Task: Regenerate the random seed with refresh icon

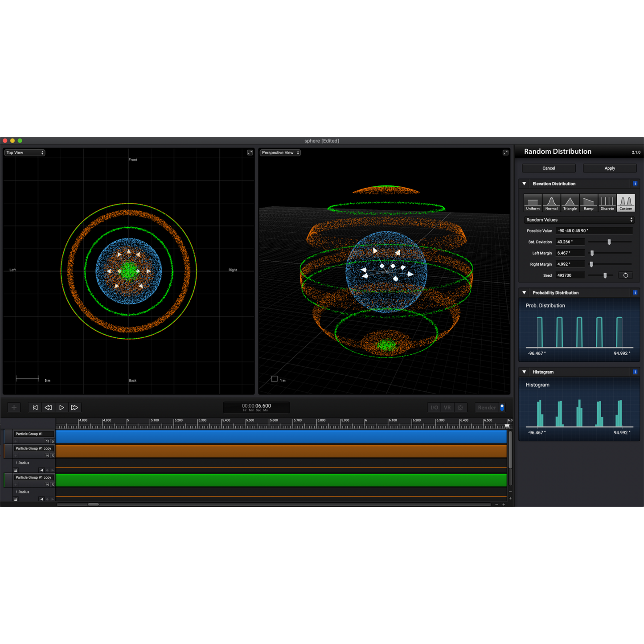Action: pyautogui.click(x=625, y=275)
